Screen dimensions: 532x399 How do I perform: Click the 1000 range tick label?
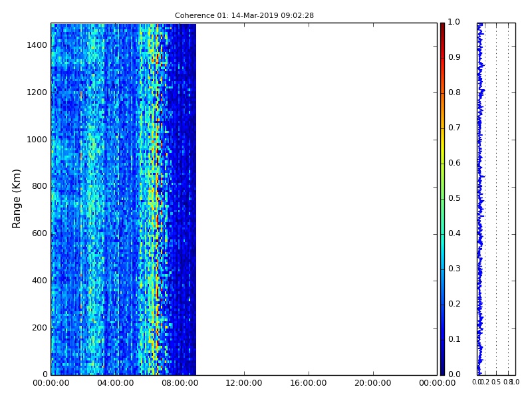coord(37,140)
